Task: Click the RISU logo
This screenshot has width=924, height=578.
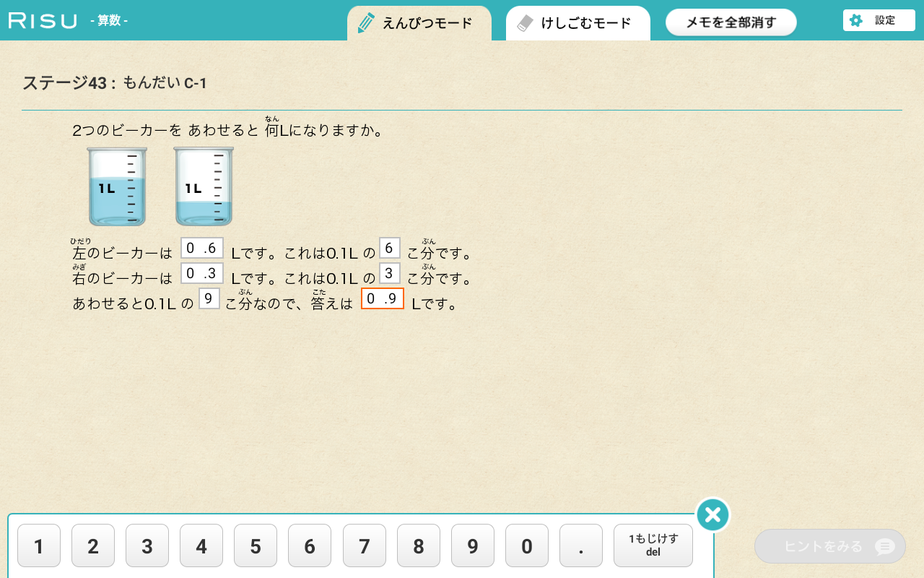Action: tap(43, 20)
